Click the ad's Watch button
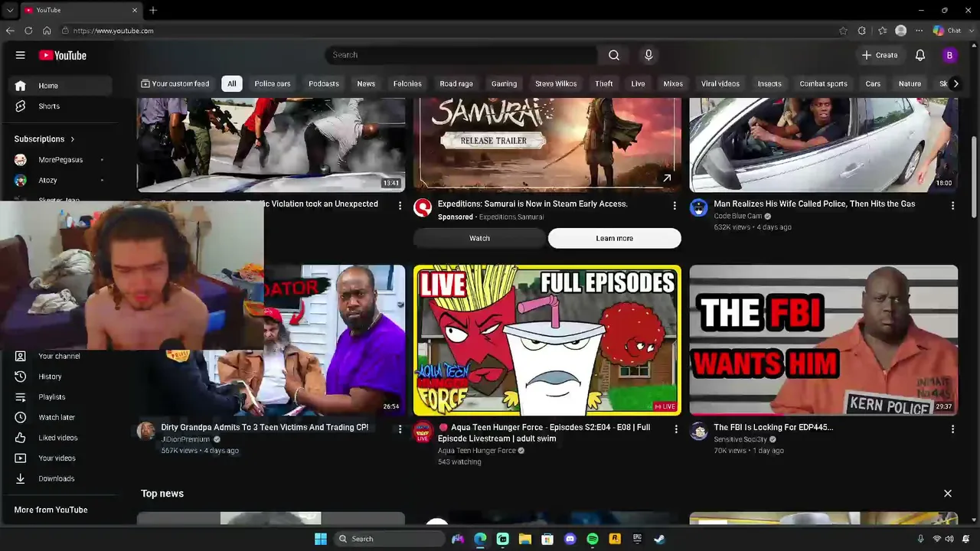The width and height of the screenshot is (980, 551). [x=480, y=238]
